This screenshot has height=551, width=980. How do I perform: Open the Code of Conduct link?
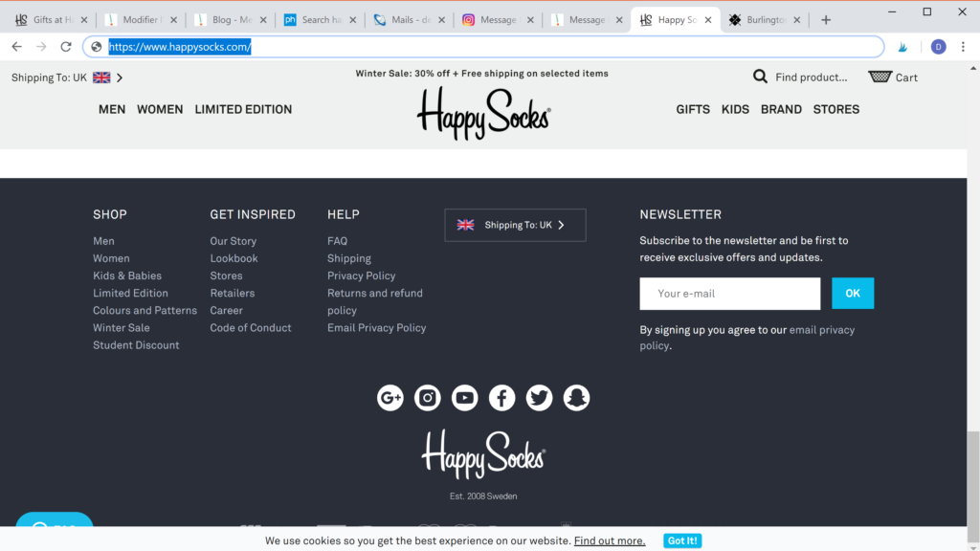pyautogui.click(x=251, y=328)
